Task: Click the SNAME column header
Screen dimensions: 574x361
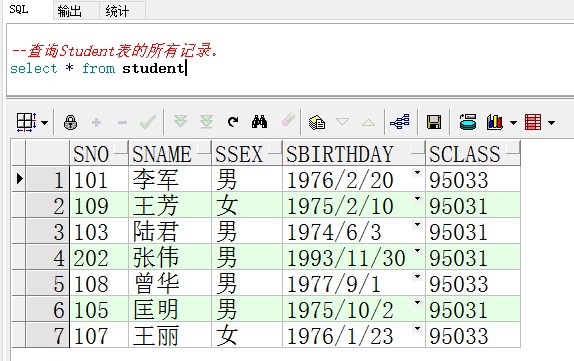Action: click(x=169, y=154)
